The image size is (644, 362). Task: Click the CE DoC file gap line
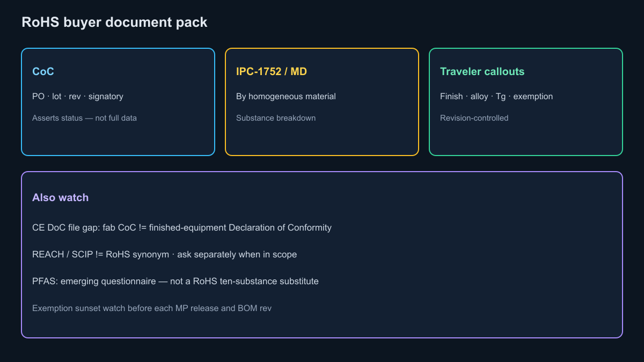tap(182, 227)
